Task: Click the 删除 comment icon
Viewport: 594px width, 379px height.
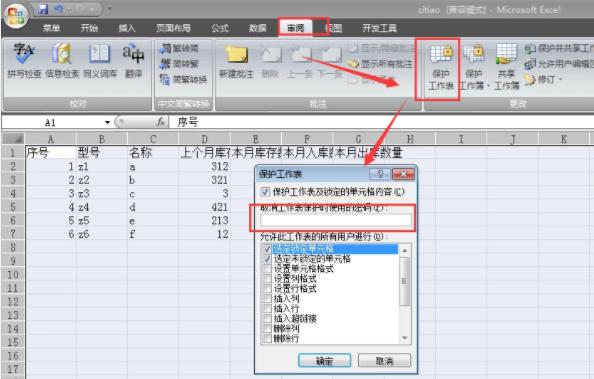Action: (x=270, y=61)
